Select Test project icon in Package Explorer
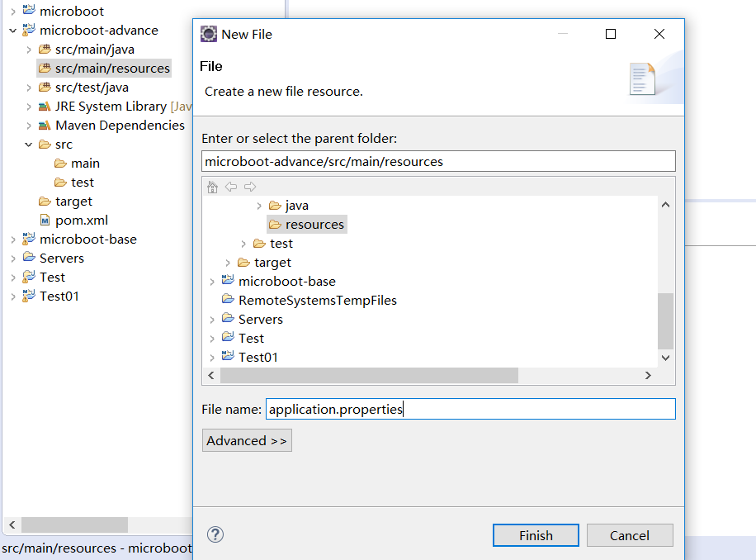 (x=28, y=276)
